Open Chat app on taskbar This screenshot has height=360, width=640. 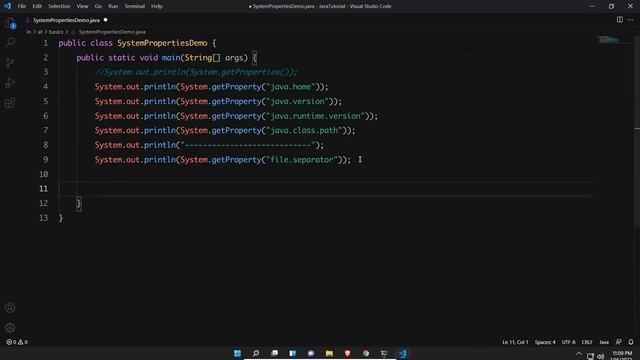click(311, 353)
